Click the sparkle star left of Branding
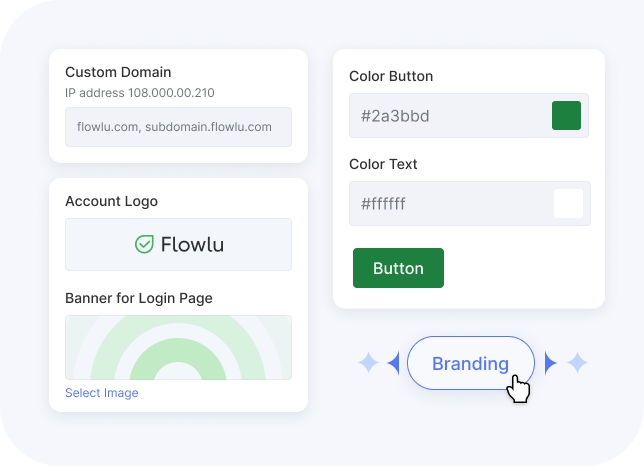 coord(368,363)
